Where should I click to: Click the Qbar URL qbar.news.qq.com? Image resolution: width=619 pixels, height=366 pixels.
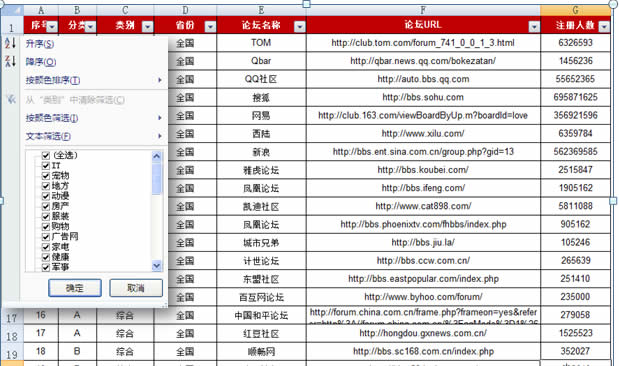click(x=423, y=61)
